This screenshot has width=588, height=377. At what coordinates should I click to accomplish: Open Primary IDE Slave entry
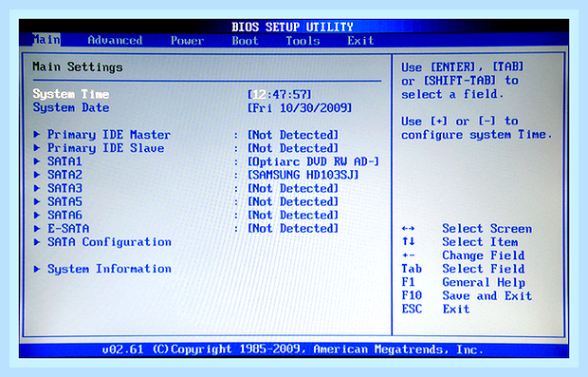105,148
